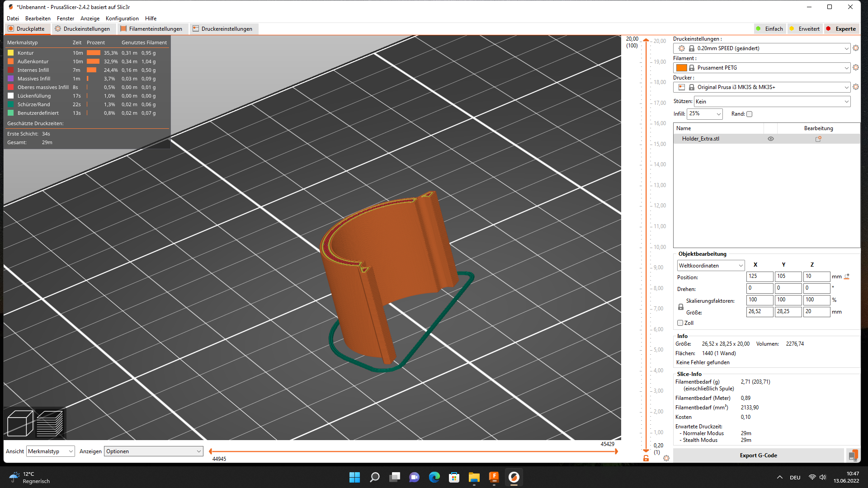Open the Bearbeiten menu
The width and height of the screenshot is (868, 488).
pos(38,19)
